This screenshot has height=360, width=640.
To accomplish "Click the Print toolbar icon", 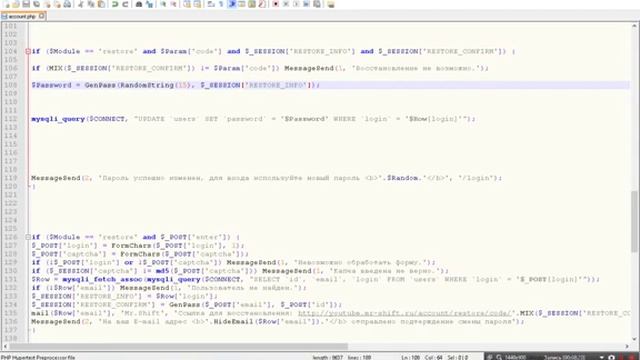I will click(x=67, y=4).
